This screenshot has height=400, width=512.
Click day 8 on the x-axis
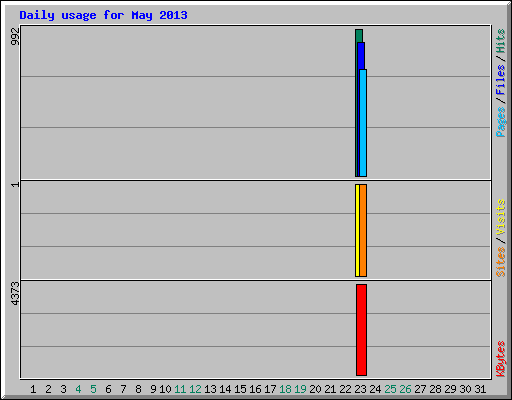pos(138,389)
